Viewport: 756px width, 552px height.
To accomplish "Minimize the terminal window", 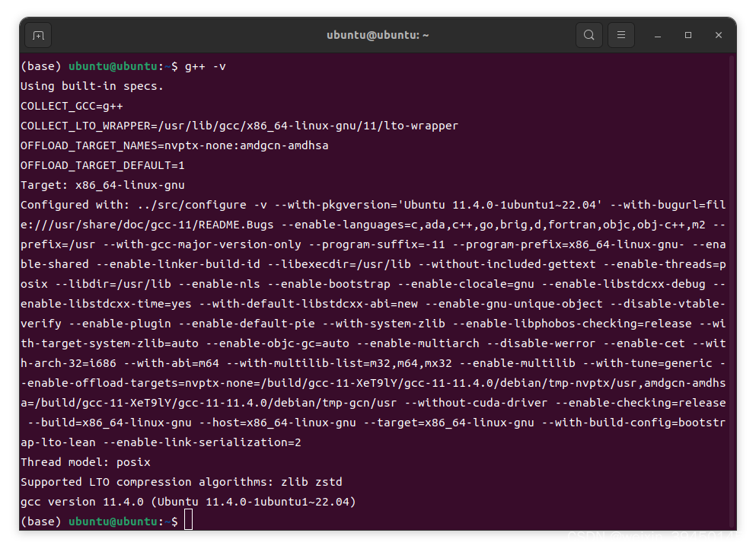I will point(656,35).
